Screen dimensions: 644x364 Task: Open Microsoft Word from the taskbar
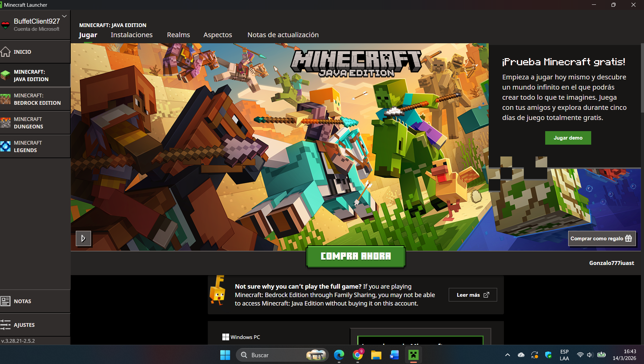394,355
